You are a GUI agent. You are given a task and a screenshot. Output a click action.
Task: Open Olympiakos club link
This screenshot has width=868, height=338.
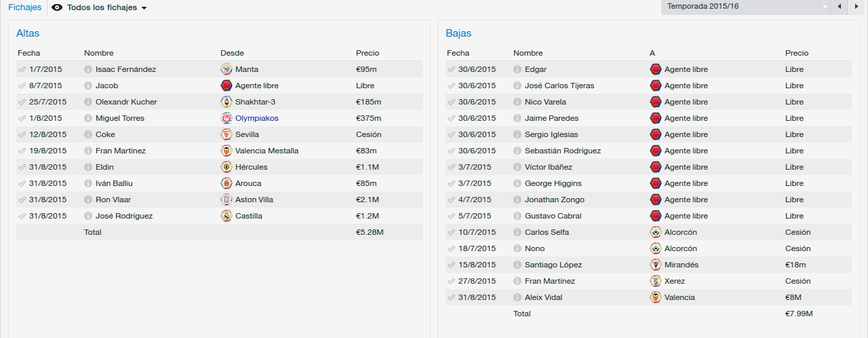(257, 118)
